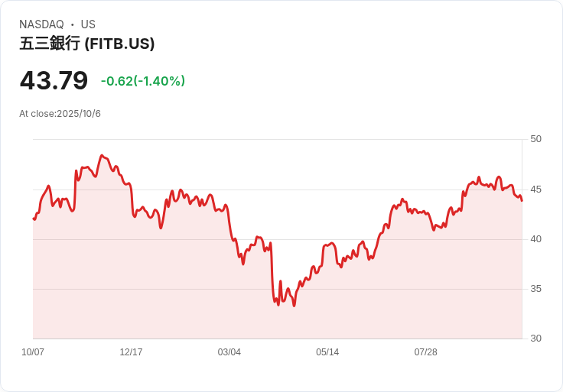Click the 50 y-axis price label
Image resolution: width=563 pixels, height=392 pixels.
click(x=535, y=139)
